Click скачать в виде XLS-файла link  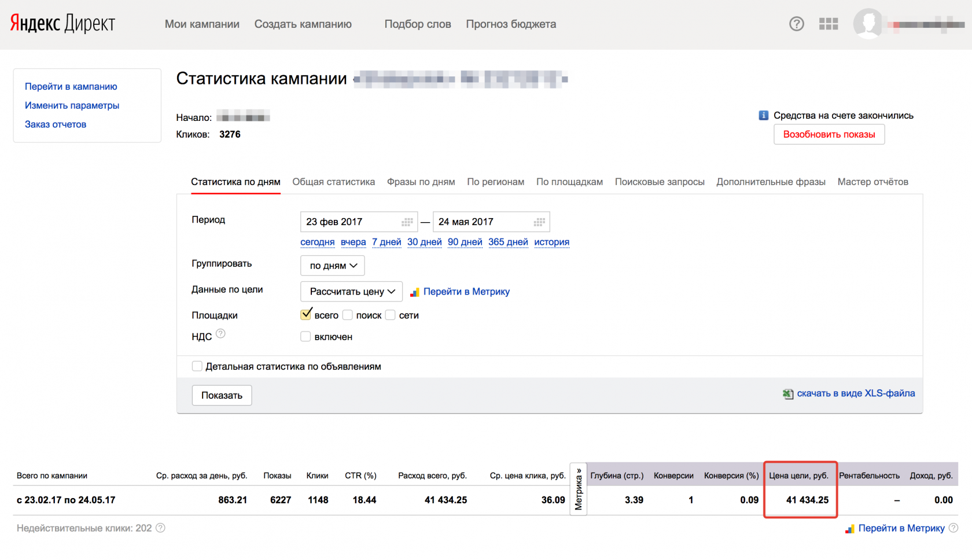[856, 393]
